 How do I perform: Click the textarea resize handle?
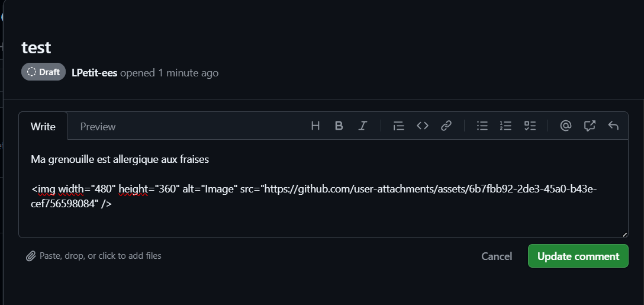click(624, 234)
